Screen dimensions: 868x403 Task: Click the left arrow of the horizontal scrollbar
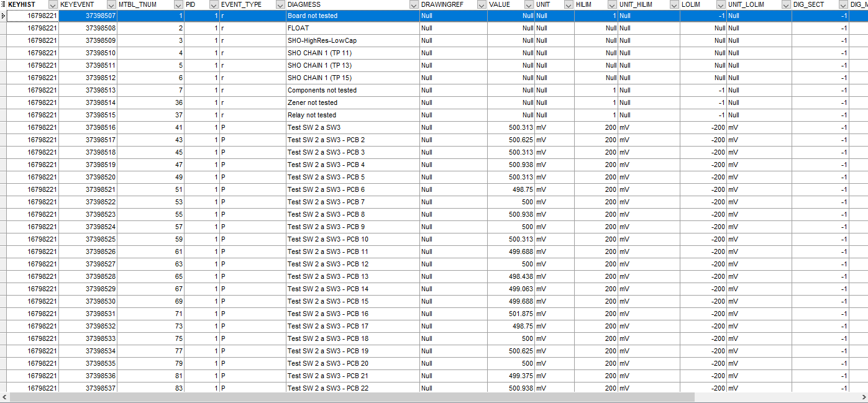[4, 398]
